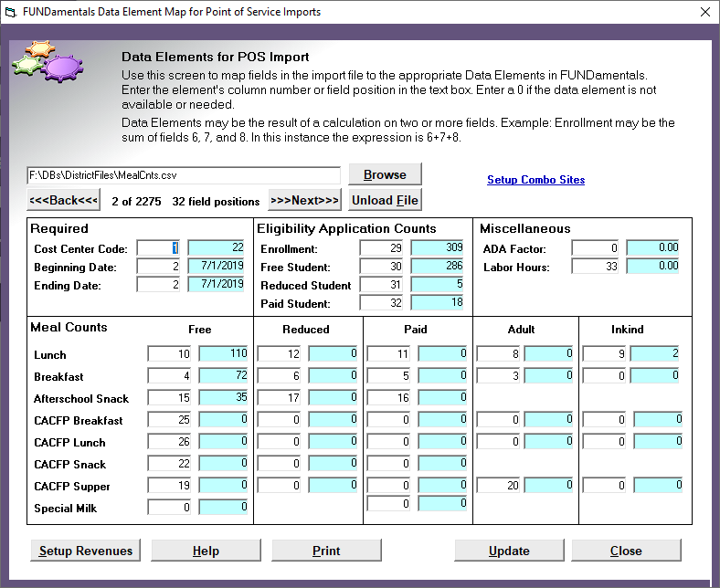Viewport: 720px width, 588px height.
Task: Click the Special Milk Paid position field
Action: pos(389,503)
